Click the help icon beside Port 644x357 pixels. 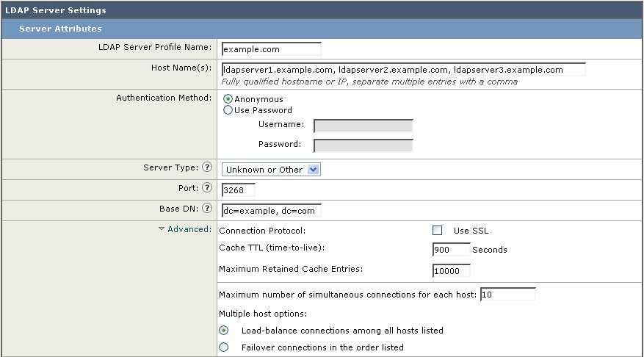tap(207, 189)
